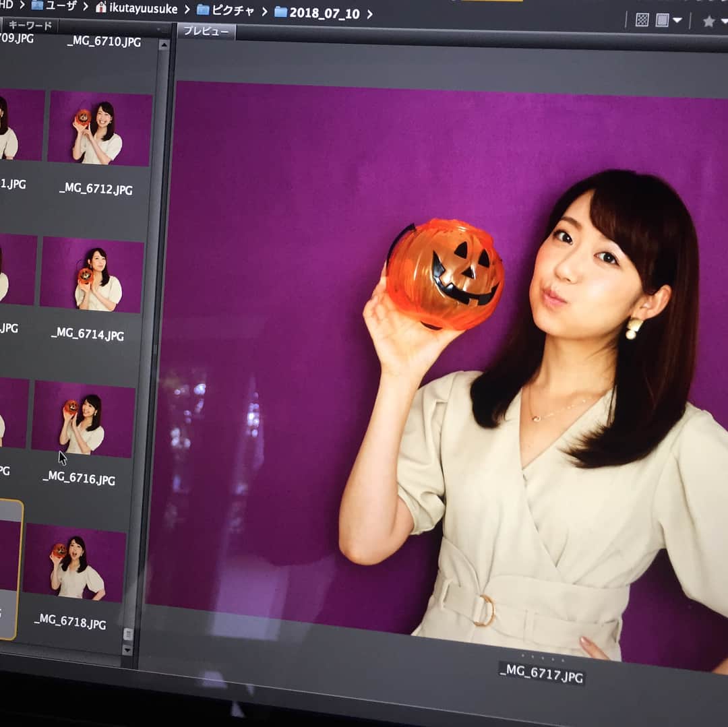Expand chevron after HD in path bar
728x727 pixels.
coord(22,5)
